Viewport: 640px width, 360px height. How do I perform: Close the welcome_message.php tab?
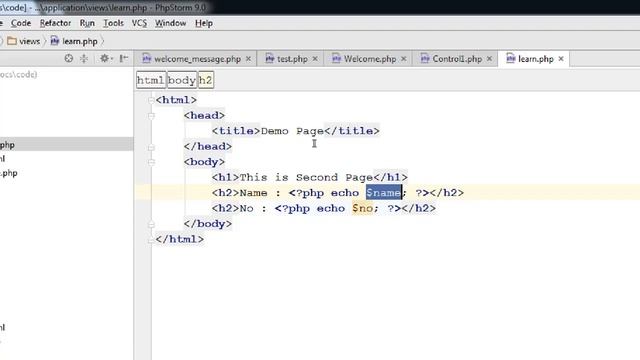248,59
